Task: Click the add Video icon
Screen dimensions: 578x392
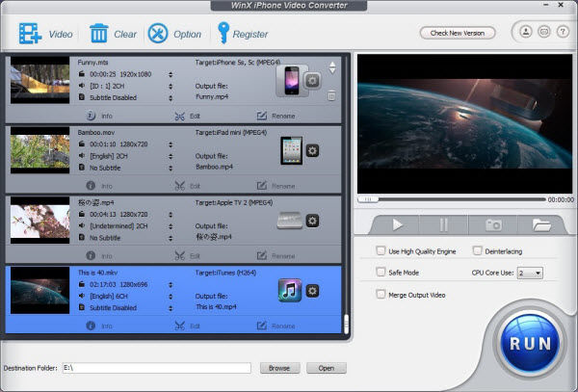Action: (30, 34)
